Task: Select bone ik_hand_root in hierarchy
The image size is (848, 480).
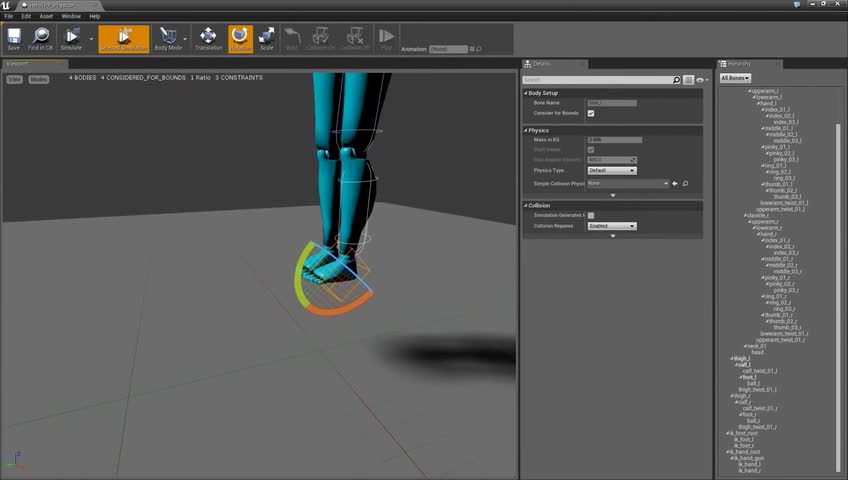Action: click(745, 452)
